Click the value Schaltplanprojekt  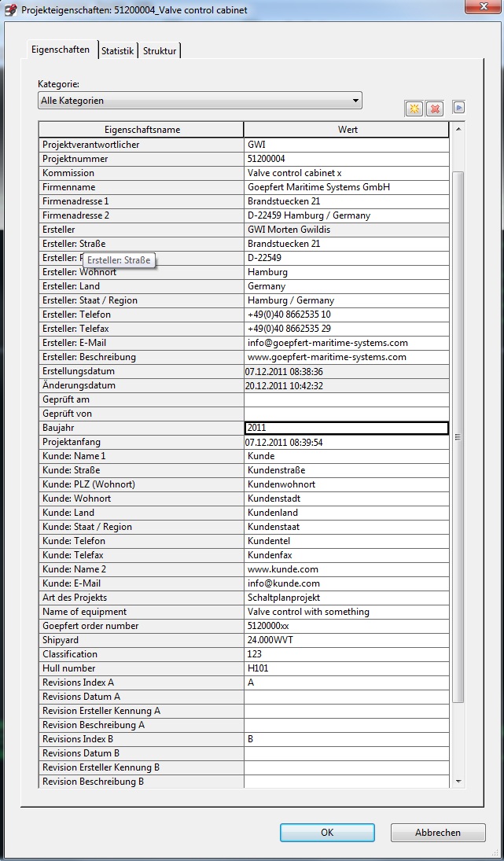pos(347,598)
